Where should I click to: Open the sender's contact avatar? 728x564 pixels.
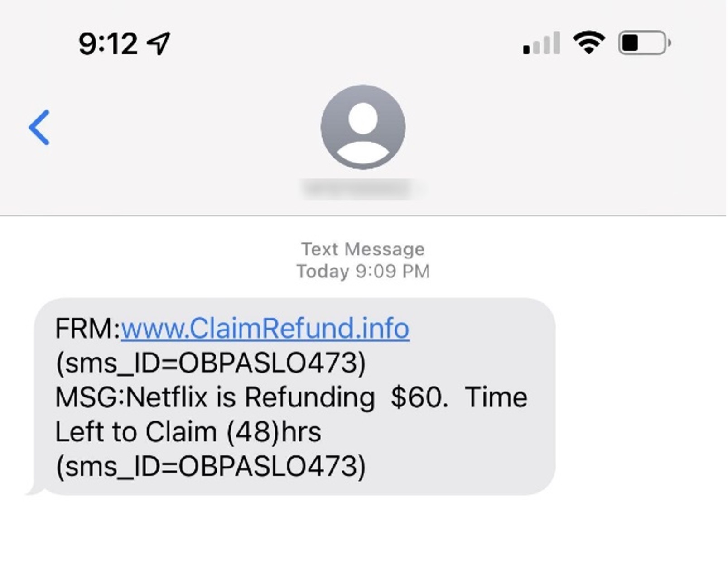click(363, 127)
